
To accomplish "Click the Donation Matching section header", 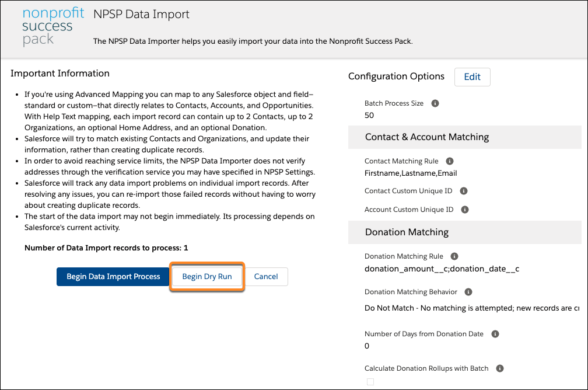I will tap(464, 232).
